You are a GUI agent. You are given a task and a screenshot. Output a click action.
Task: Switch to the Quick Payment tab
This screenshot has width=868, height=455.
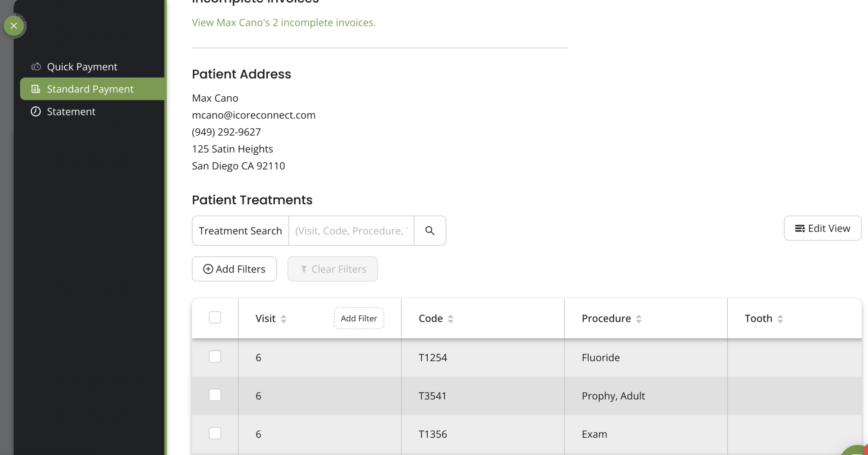tap(82, 66)
